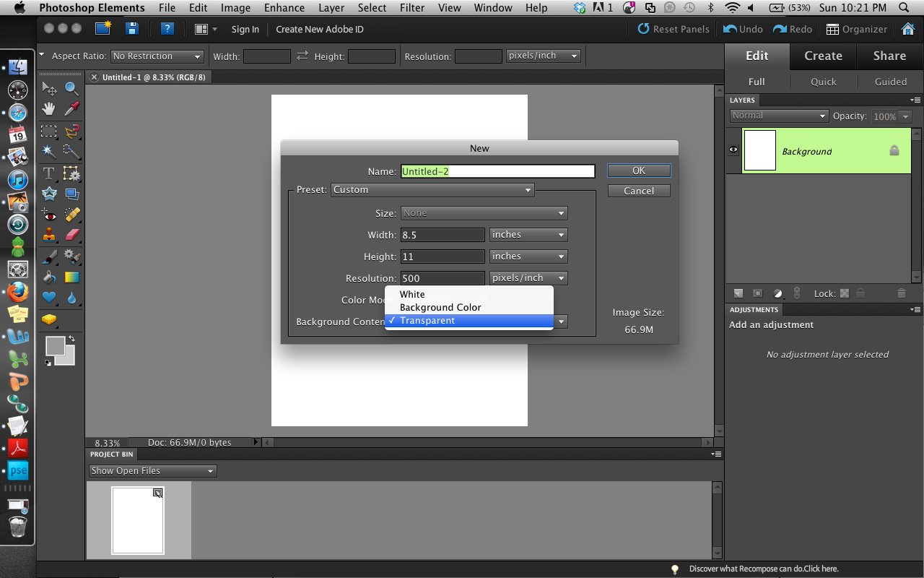Toggle the link layers chain icon
The height and width of the screenshot is (578, 924).
[x=797, y=293]
